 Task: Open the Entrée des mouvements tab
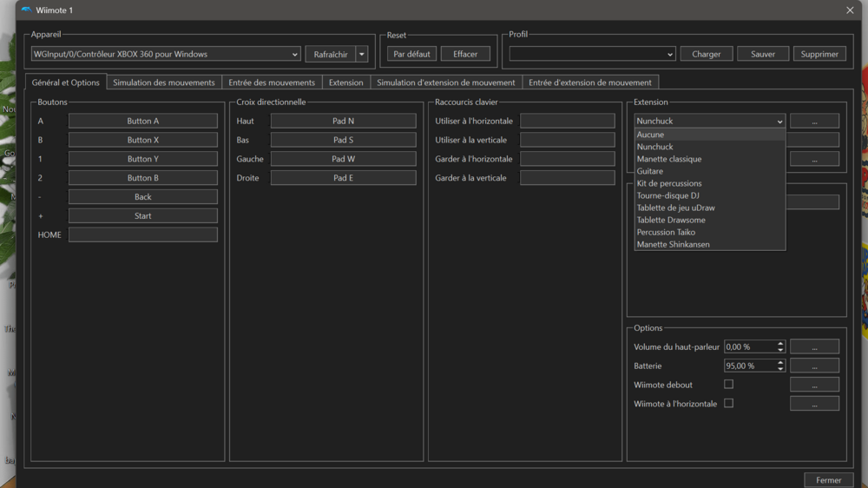click(x=272, y=82)
